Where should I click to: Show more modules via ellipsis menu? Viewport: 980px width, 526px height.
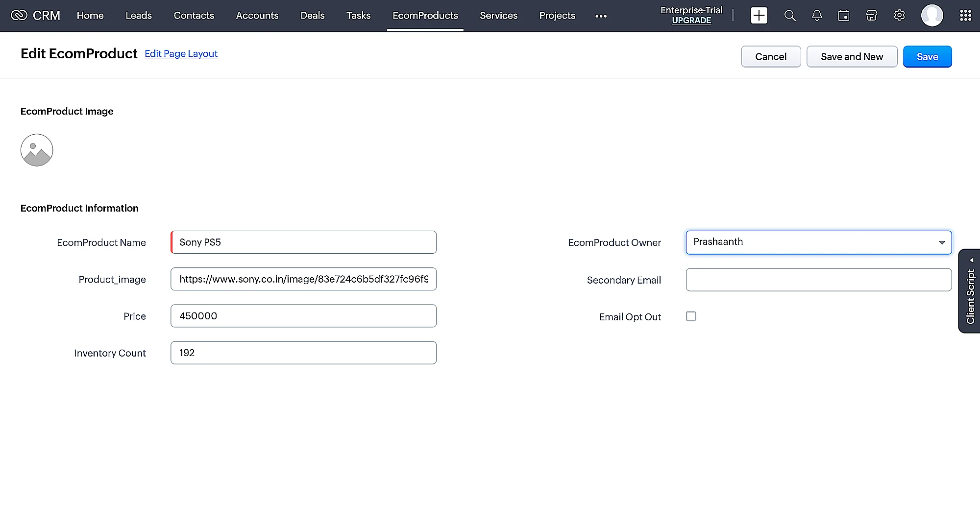click(601, 16)
